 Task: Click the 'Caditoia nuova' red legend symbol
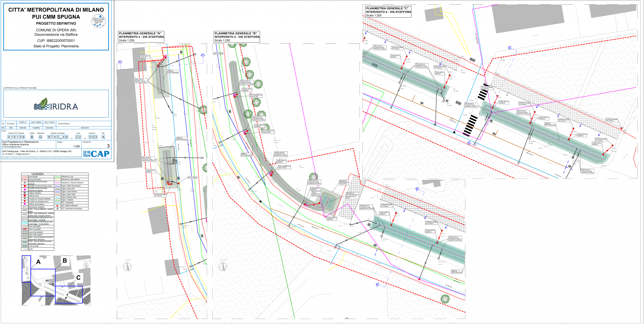pyautogui.click(x=25, y=196)
